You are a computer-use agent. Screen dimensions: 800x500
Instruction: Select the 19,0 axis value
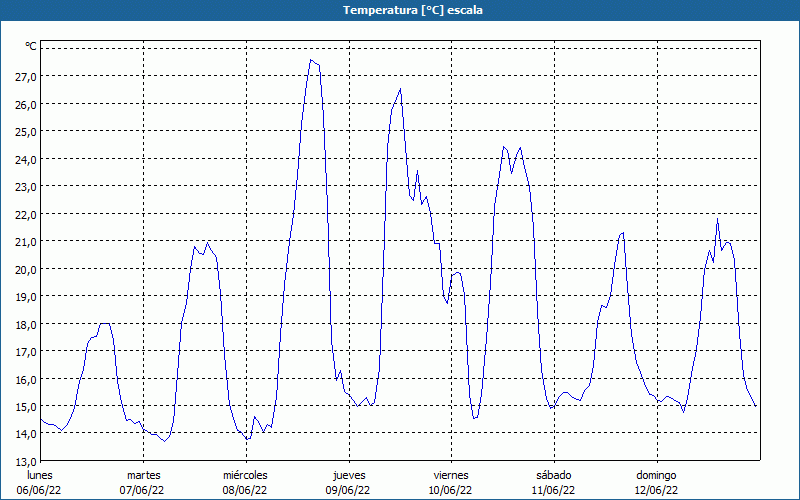click(26, 296)
